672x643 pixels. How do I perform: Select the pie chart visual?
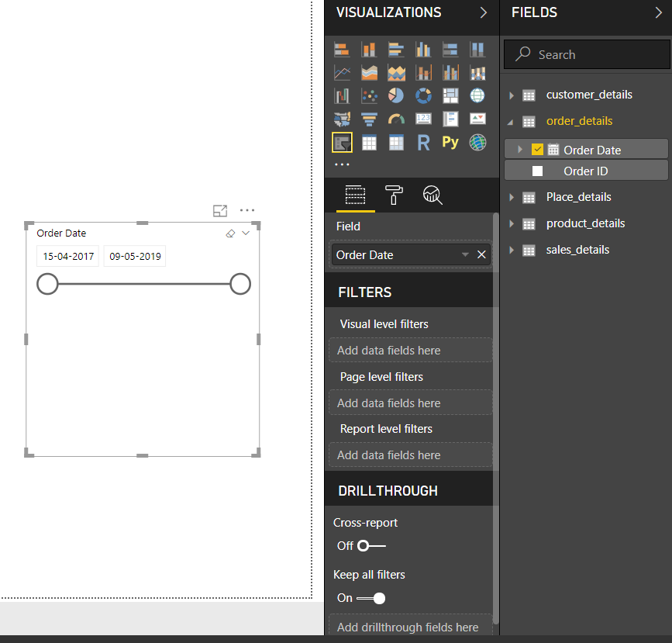(396, 95)
